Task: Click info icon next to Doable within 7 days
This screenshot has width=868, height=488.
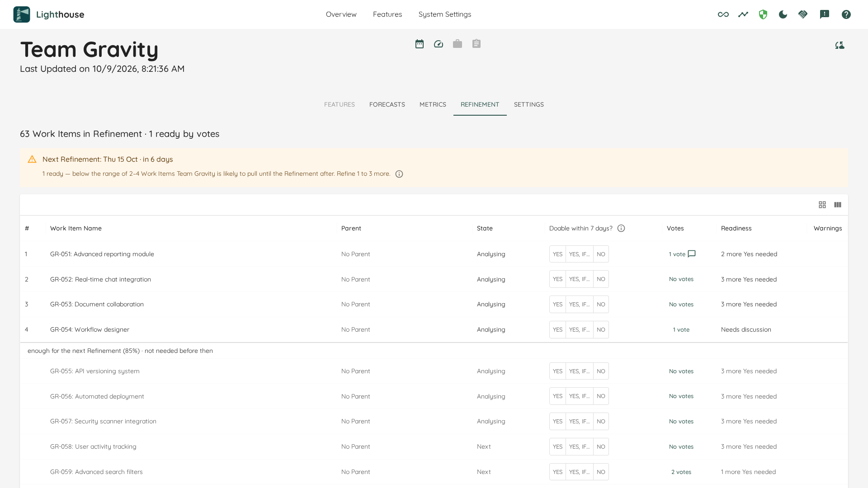Action: click(x=621, y=228)
